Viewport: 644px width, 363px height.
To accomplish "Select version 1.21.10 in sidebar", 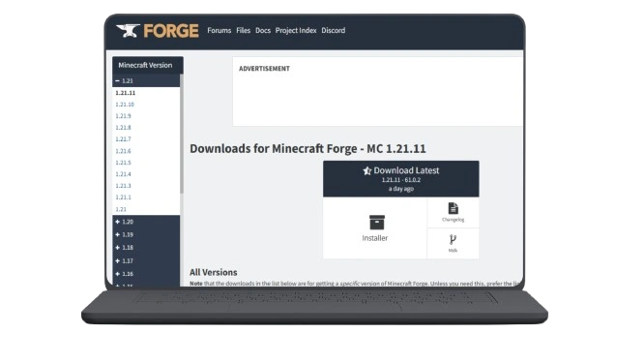I will [x=125, y=105].
